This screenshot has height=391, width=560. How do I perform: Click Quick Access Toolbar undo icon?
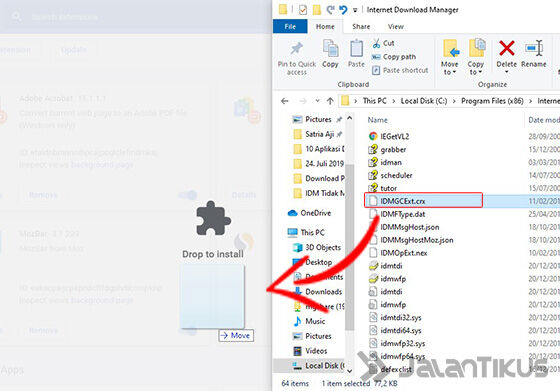(343, 10)
